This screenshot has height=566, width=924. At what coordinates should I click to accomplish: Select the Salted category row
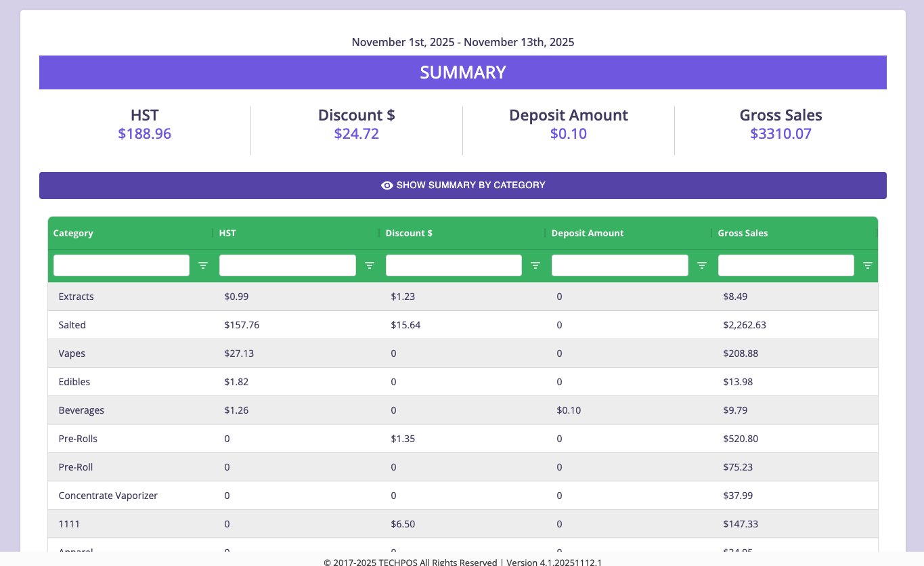[72, 325]
